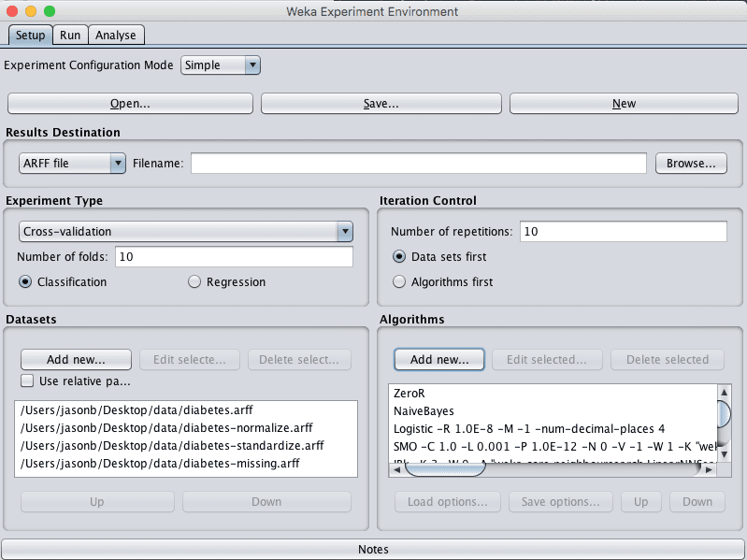Image resolution: width=747 pixels, height=560 pixels.
Task: Click Edit selected... in Algorithms panel
Action: click(547, 360)
